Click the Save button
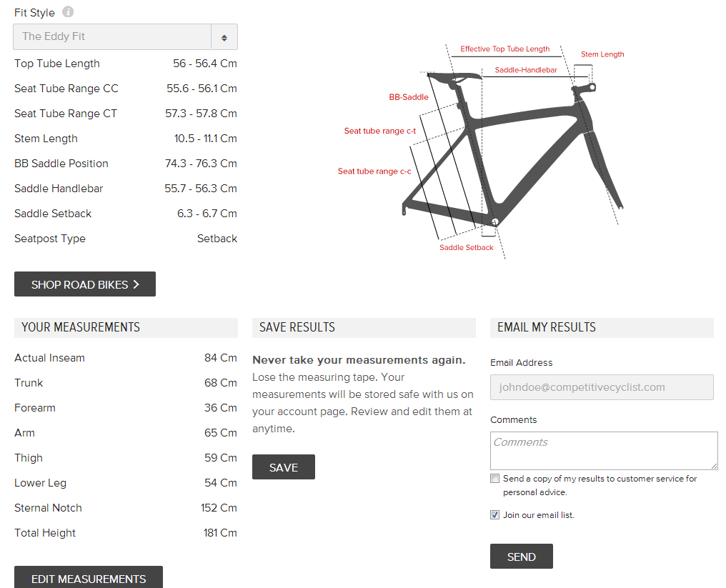This screenshot has width=726, height=588. coord(284,467)
